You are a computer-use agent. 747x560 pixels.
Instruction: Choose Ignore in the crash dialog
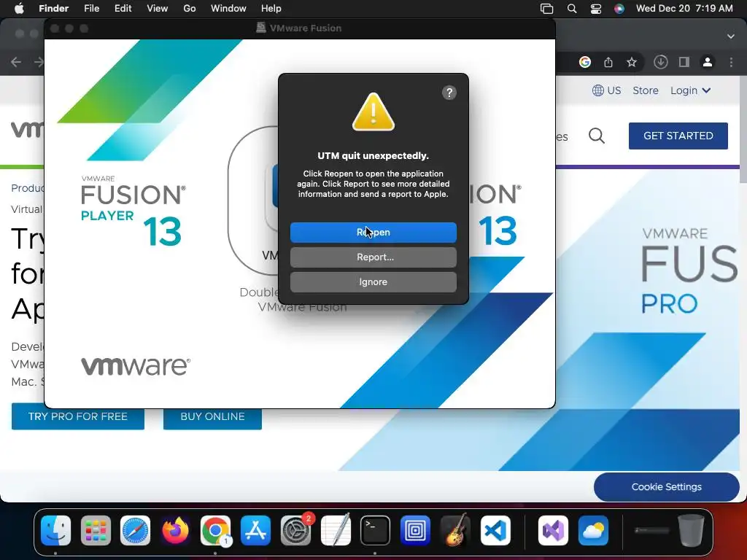pos(373,282)
